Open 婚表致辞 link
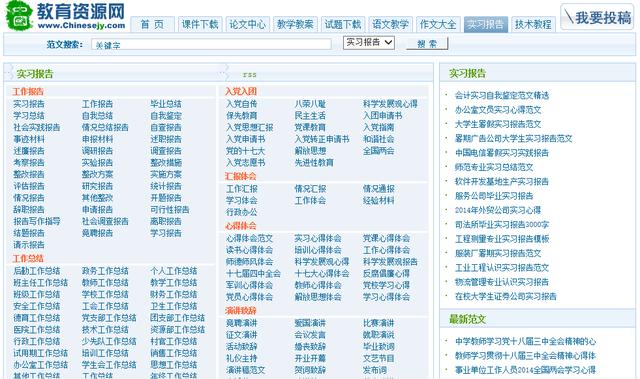 [310, 347]
